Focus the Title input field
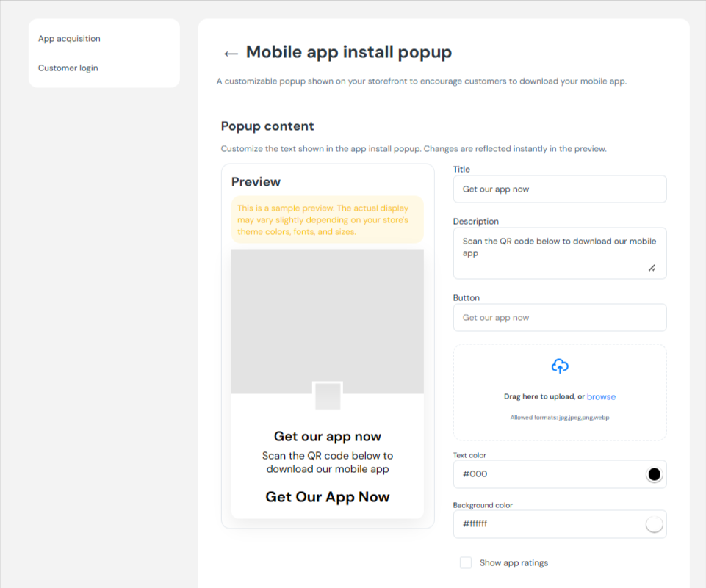 [x=559, y=189]
